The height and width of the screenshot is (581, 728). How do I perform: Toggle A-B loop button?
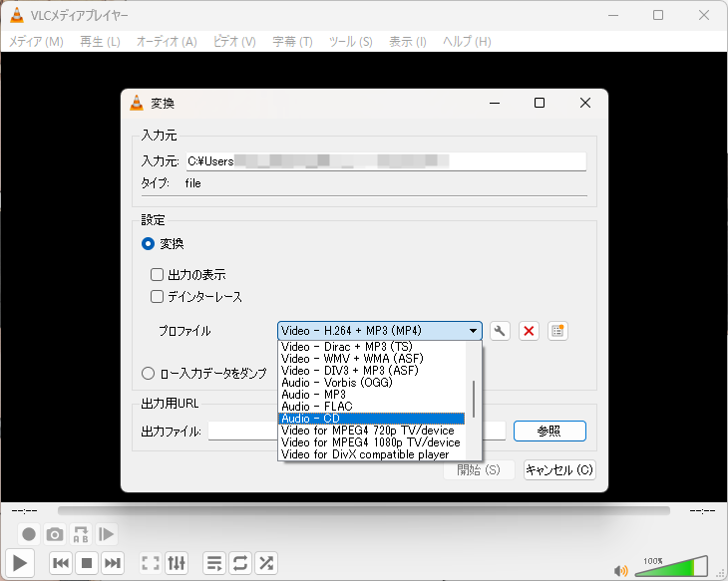81,534
